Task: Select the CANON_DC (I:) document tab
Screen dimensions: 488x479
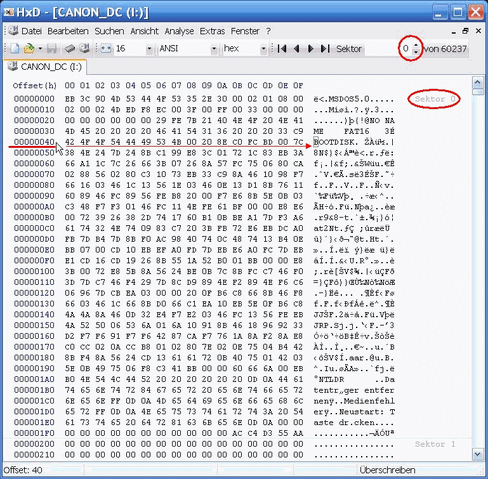Action: [45, 67]
